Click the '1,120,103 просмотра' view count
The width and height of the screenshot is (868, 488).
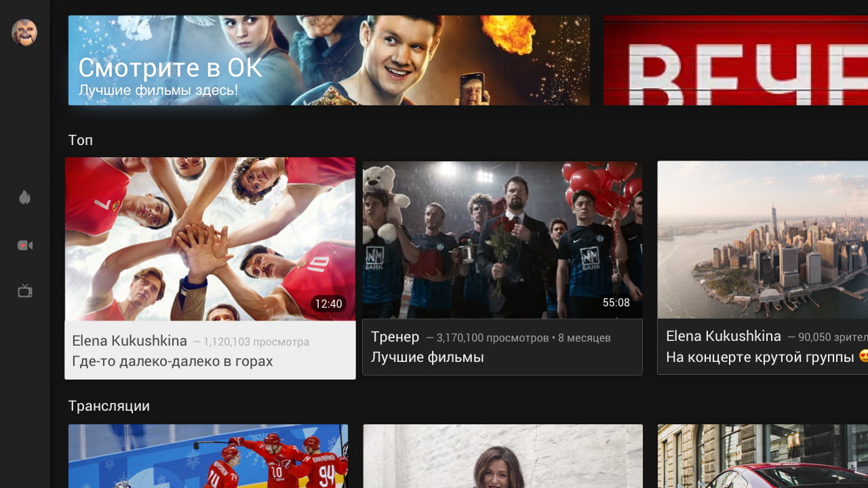tap(256, 342)
